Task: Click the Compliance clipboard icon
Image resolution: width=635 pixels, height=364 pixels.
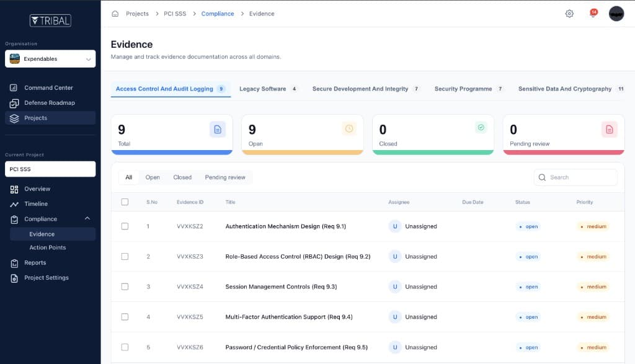Action: pyautogui.click(x=14, y=219)
